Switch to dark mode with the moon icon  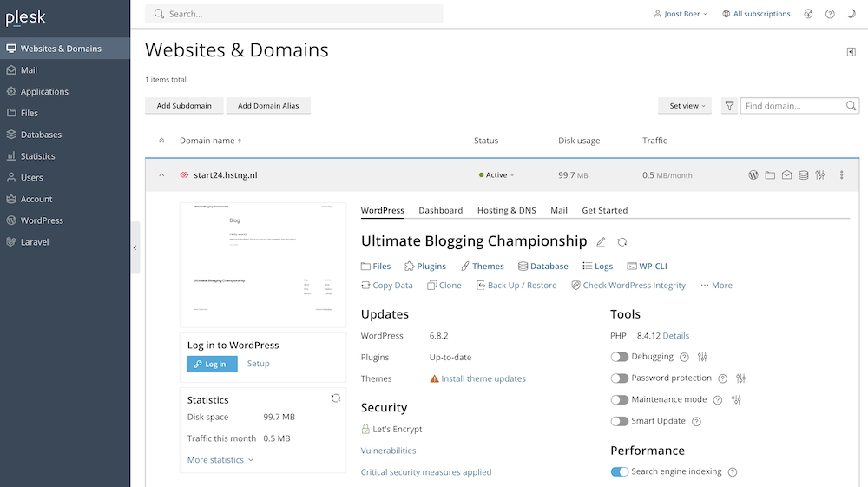[852, 14]
